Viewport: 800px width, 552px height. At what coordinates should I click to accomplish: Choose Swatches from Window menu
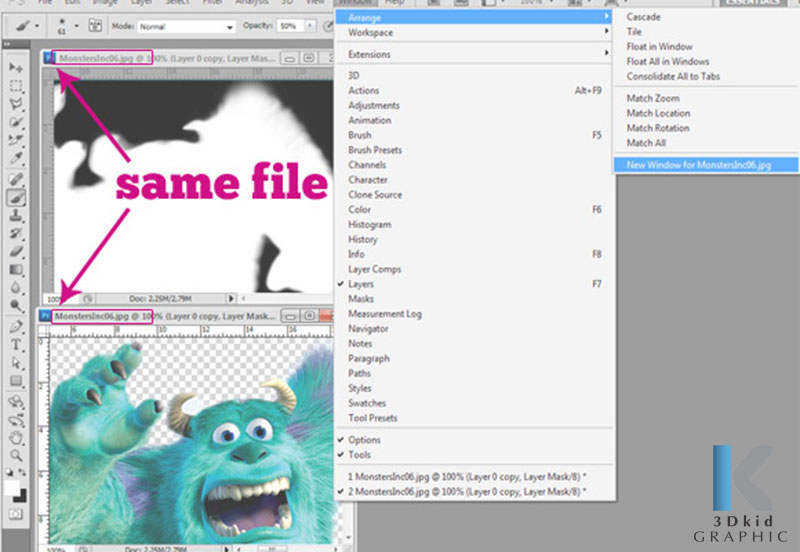click(x=475, y=403)
